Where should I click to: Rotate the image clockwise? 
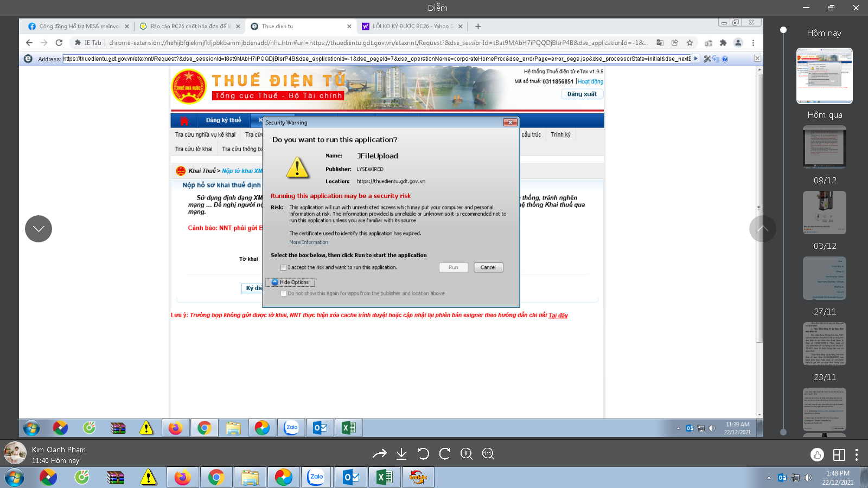coord(445,454)
